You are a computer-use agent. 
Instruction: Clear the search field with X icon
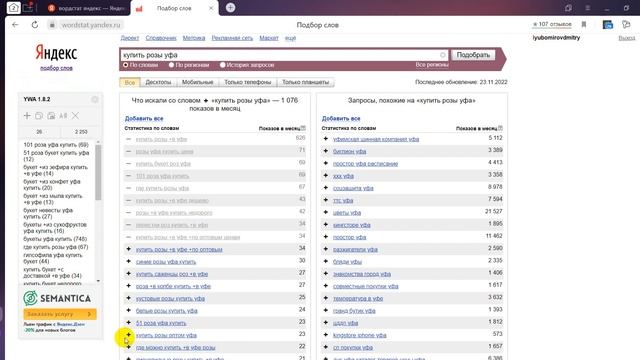[x=443, y=55]
